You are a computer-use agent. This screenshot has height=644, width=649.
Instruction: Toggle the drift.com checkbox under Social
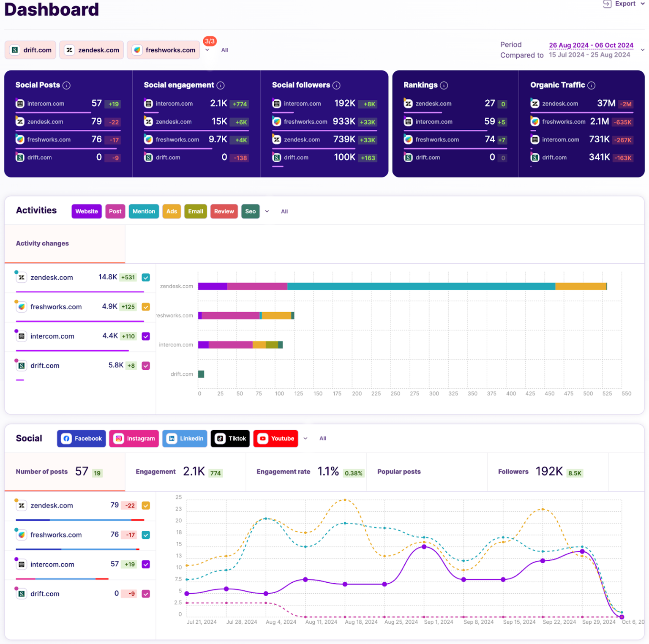coord(145,593)
